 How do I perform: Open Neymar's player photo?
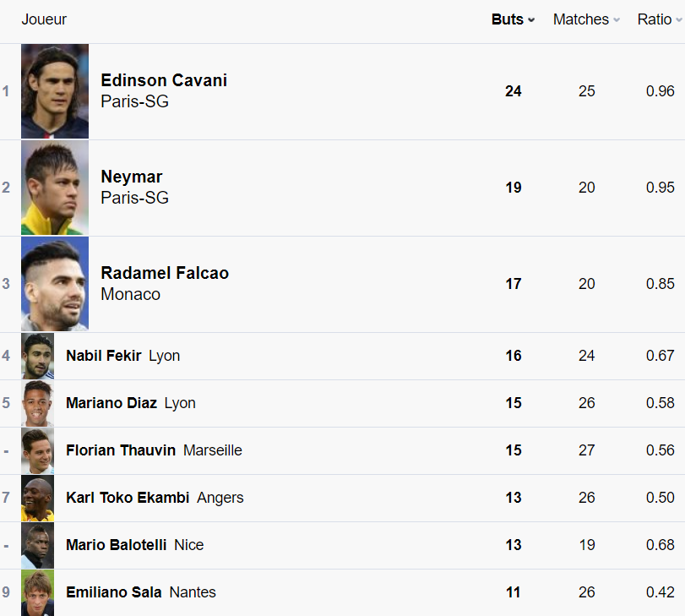click(55, 188)
